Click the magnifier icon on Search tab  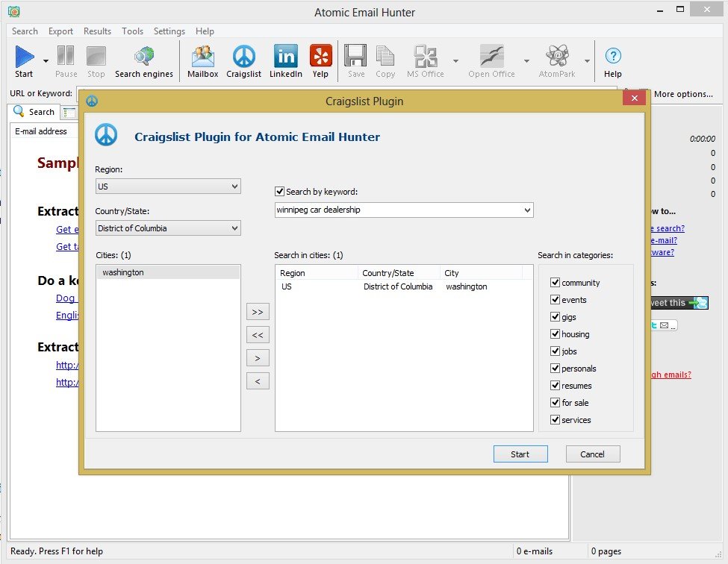tap(19, 111)
